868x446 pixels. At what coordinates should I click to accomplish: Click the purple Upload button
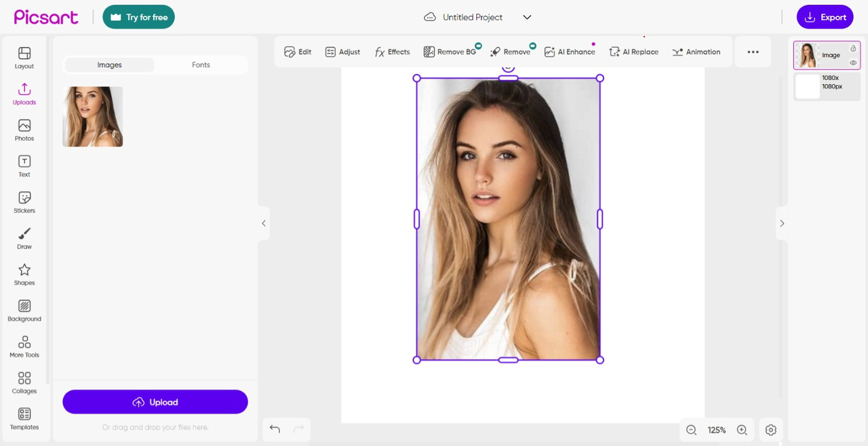click(x=155, y=402)
